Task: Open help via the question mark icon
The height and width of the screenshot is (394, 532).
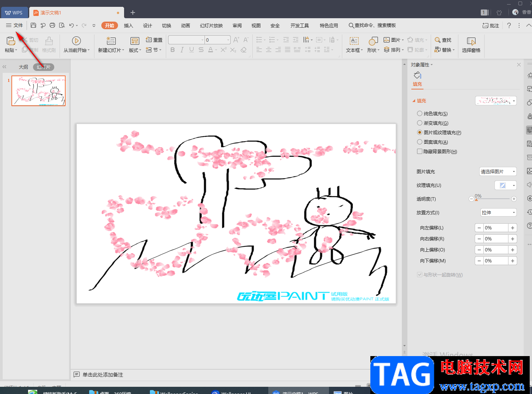Action: [x=509, y=25]
